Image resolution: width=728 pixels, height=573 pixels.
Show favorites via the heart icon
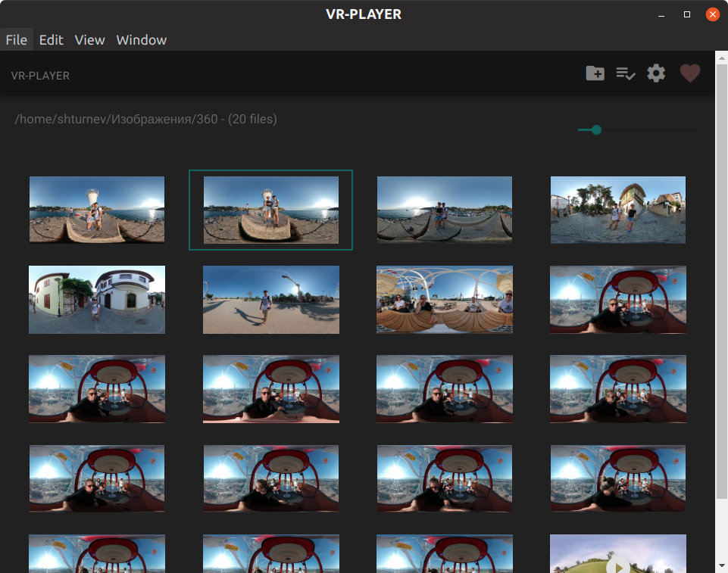(x=690, y=73)
